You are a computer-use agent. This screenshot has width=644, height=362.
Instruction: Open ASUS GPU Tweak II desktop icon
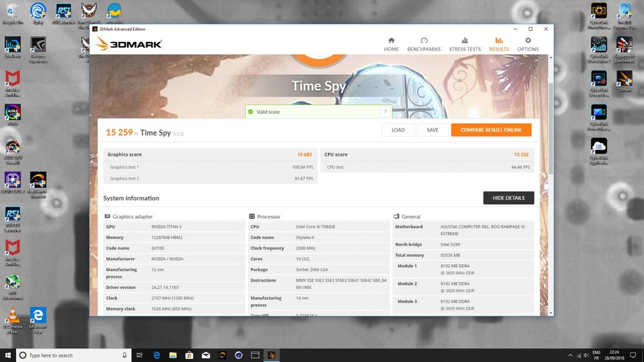pos(12,152)
